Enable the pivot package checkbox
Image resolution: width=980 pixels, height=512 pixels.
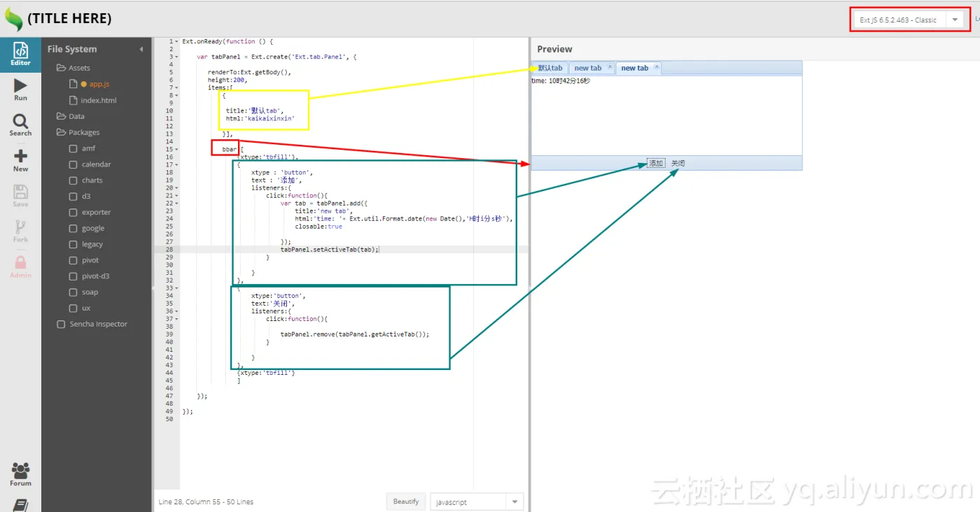click(x=73, y=260)
